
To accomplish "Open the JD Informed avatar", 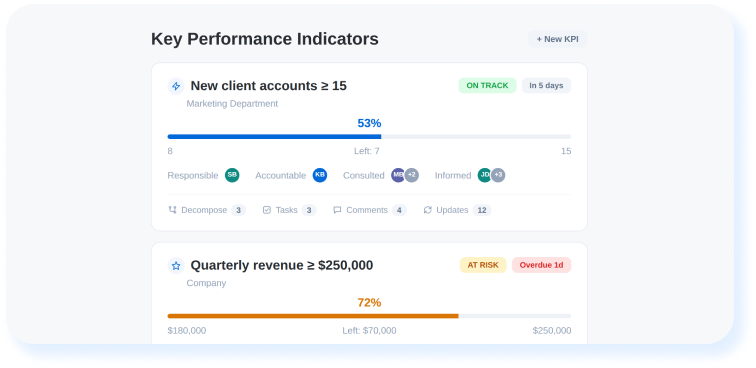I will [485, 175].
